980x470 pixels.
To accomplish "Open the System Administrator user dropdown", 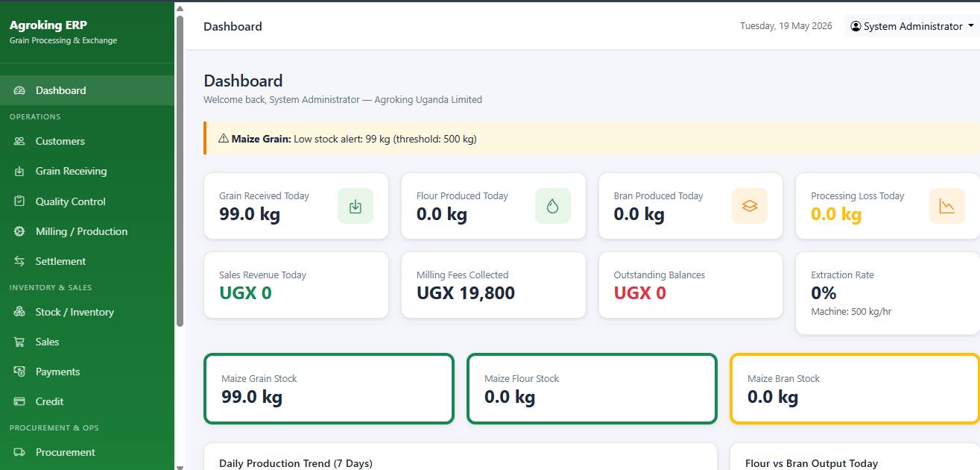I will [x=912, y=26].
